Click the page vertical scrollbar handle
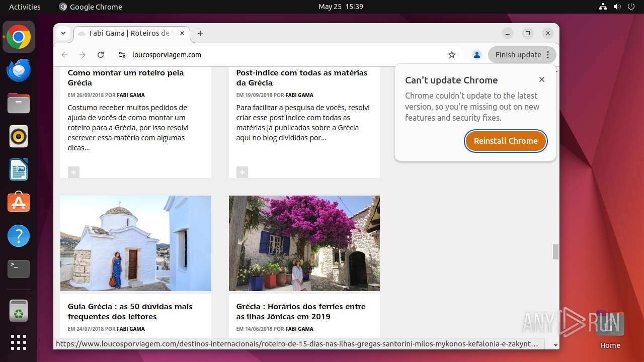 point(555,252)
